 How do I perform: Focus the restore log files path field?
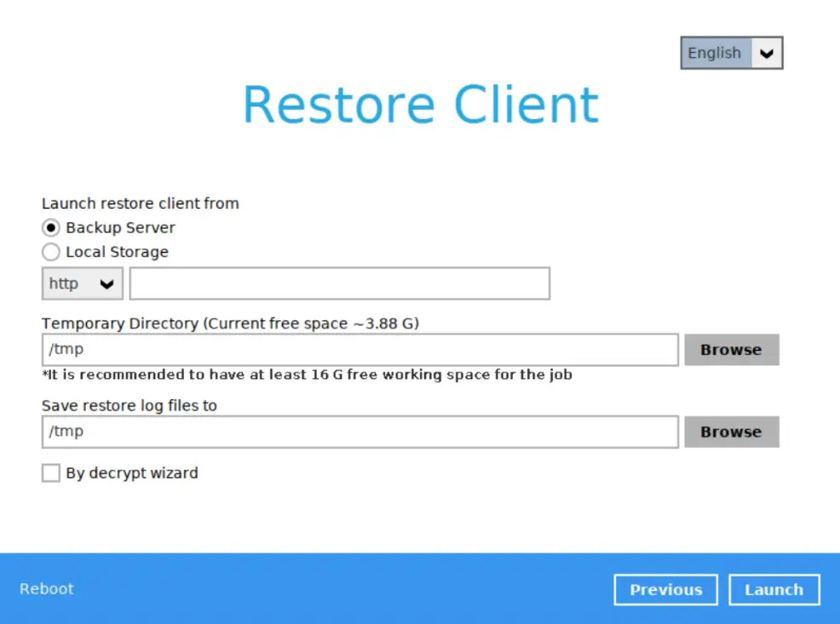point(360,432)
